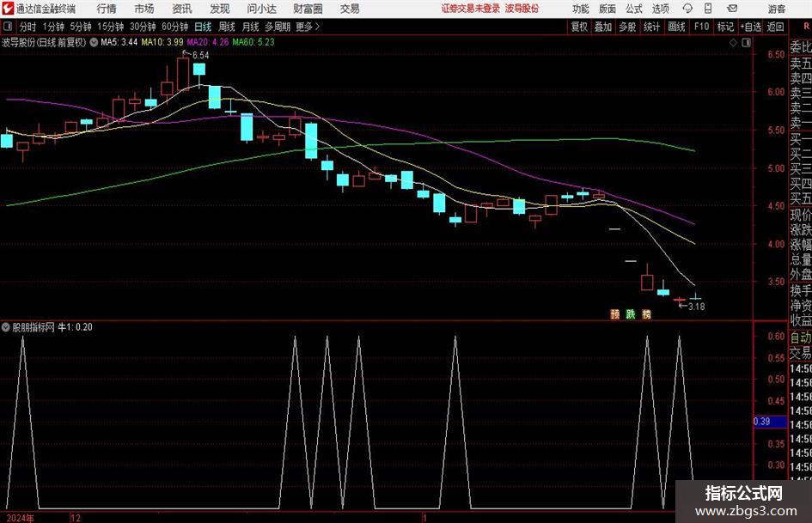Switch to the 1分钟 period tab
812x523 pixels.
[53, 27]
